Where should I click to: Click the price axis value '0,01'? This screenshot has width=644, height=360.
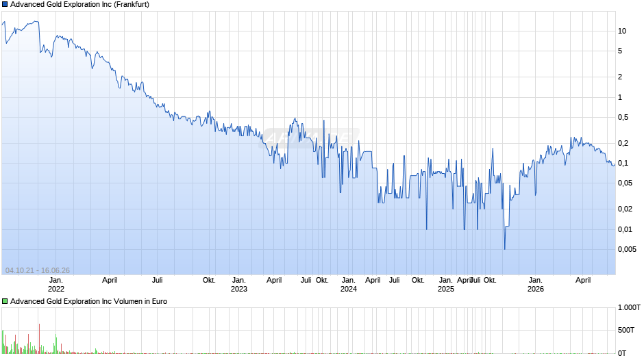tap(625, 229)
